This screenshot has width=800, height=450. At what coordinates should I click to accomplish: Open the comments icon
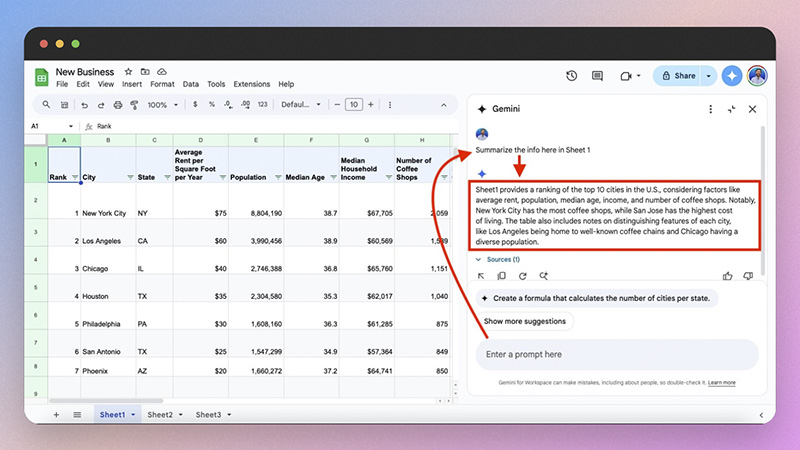(x=597, y=76)
